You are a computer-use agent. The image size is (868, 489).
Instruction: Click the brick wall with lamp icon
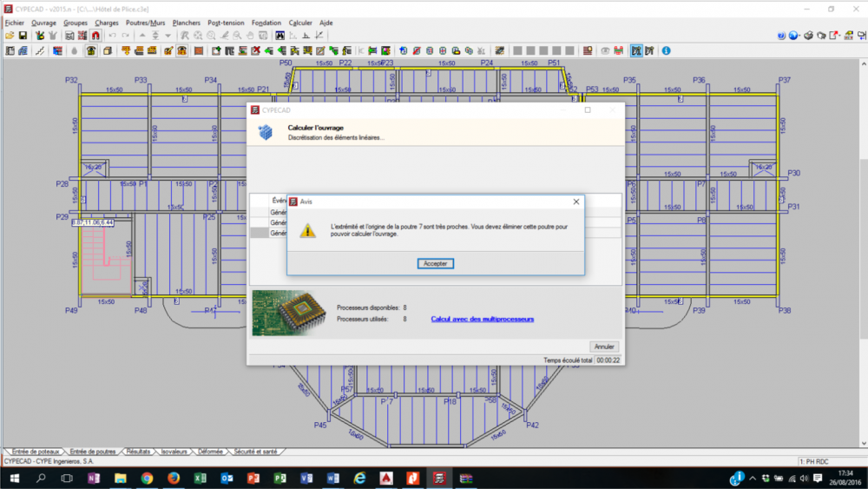[x=588, y=51]
